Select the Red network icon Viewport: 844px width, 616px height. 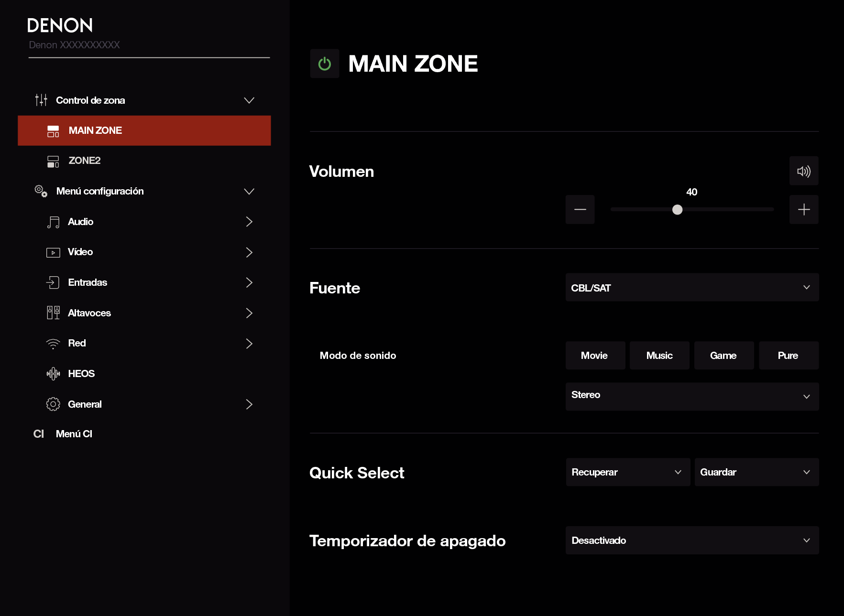click(x=53, y=343)
